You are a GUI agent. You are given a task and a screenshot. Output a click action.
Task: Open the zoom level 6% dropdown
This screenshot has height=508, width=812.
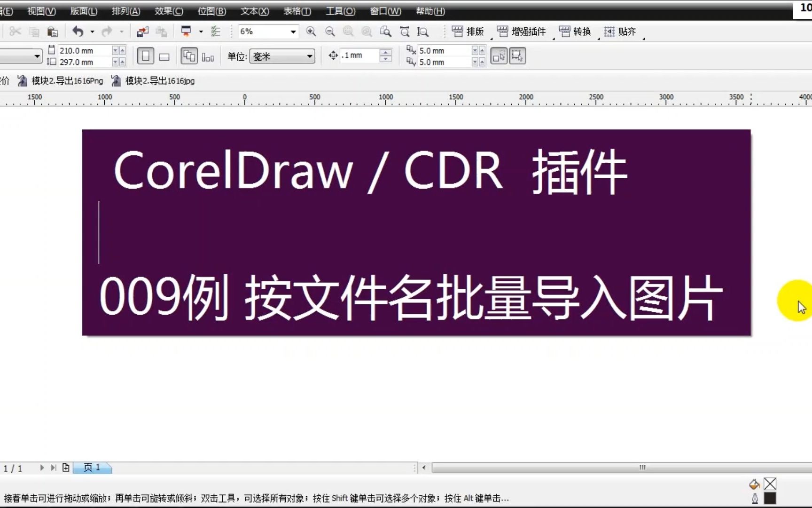coord(291,32)
